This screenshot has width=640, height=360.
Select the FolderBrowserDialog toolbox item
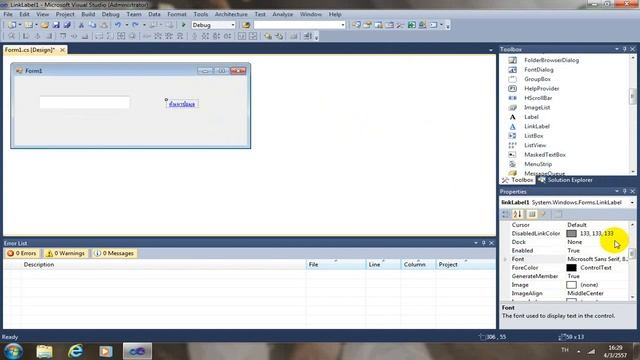(551, 60)
